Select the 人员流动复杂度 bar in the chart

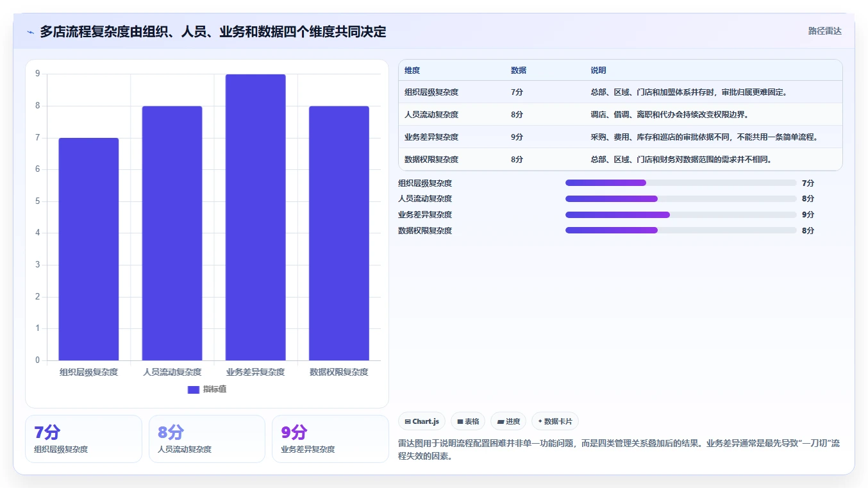coord(172,233)
